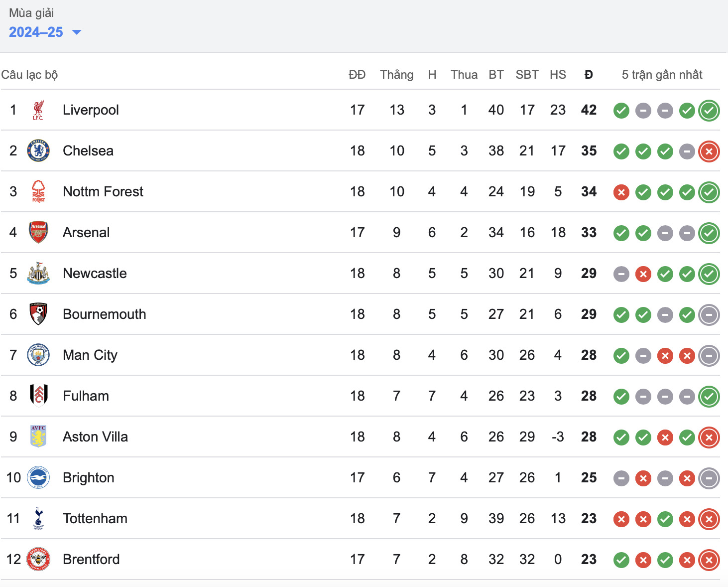Click the Newcastle club crest

[x=38, y=274]
